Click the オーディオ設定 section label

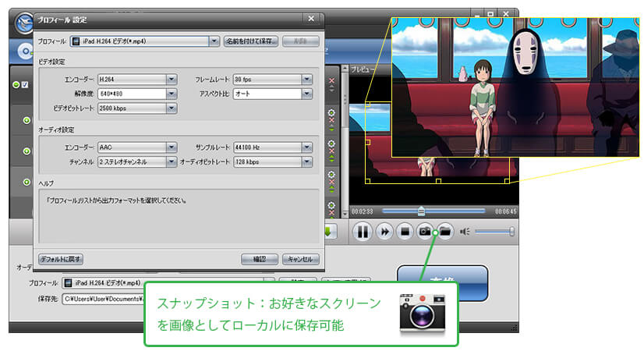[56, 129]
